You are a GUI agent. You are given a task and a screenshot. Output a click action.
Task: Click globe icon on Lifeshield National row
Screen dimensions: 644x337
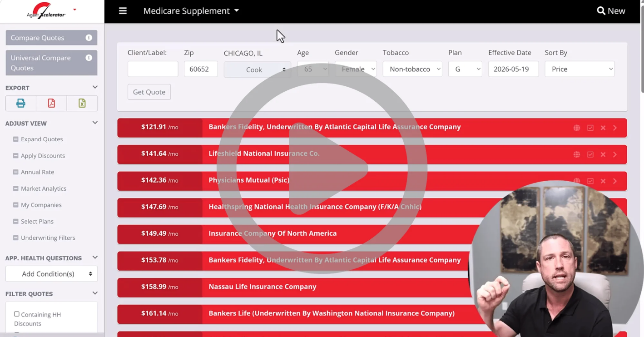[577, 154]
